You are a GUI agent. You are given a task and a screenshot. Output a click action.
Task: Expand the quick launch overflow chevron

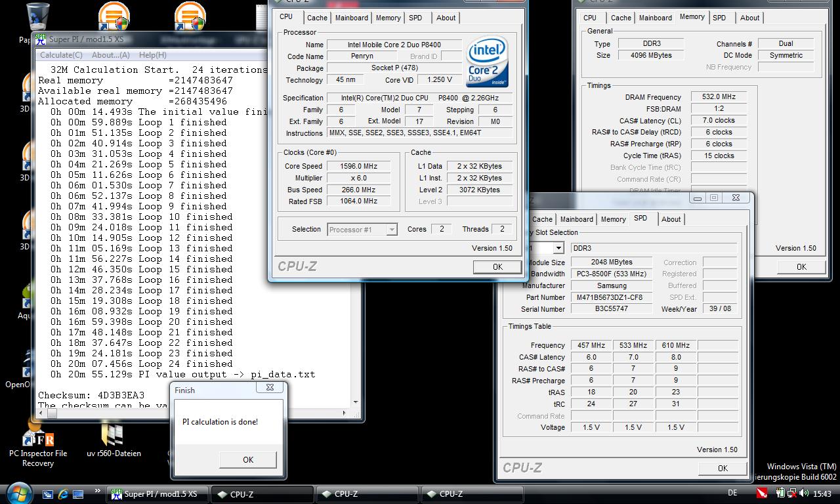(98, 491)
